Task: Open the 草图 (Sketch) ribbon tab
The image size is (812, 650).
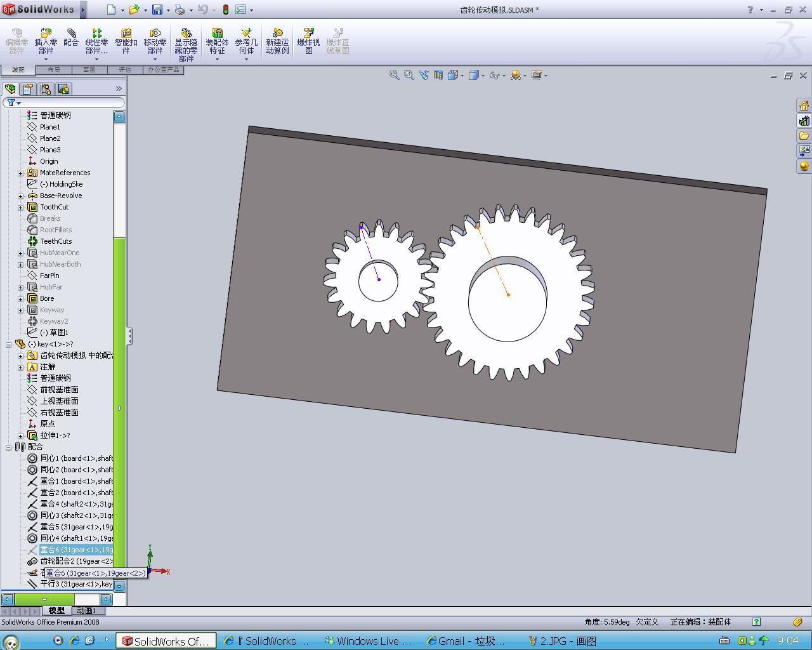Action: pos(89,70)
